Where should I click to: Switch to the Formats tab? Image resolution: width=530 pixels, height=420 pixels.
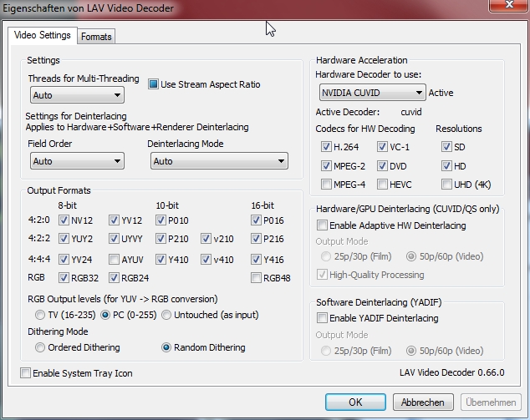tap(96, 37)
